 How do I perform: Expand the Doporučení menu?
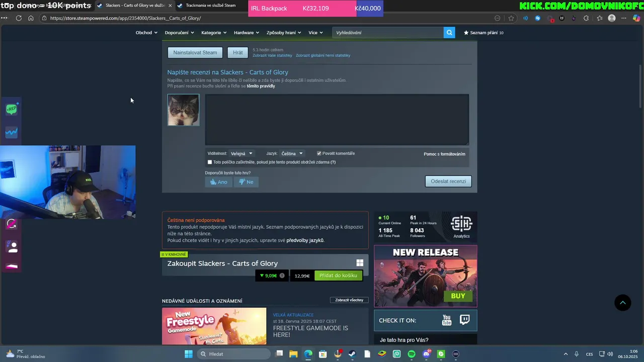[x=180, y=33]
